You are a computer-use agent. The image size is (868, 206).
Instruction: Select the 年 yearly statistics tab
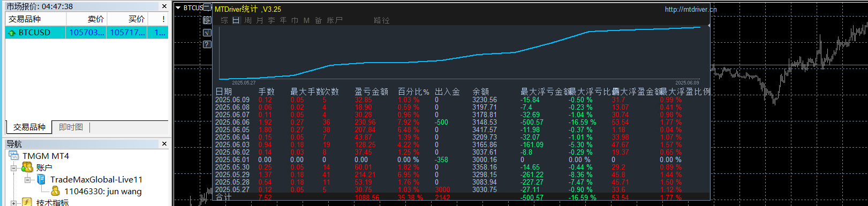283,20
